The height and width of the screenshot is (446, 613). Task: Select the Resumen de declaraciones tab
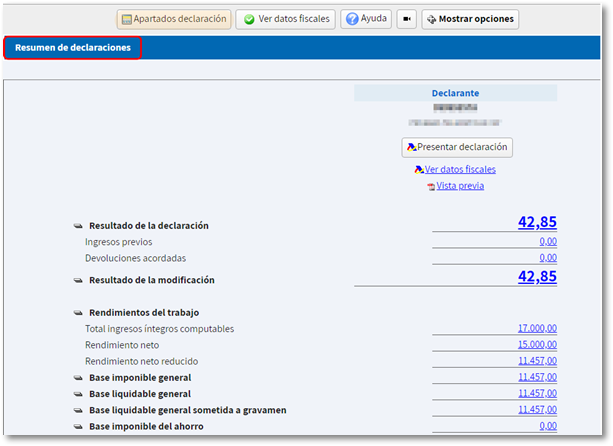[72, 47]
